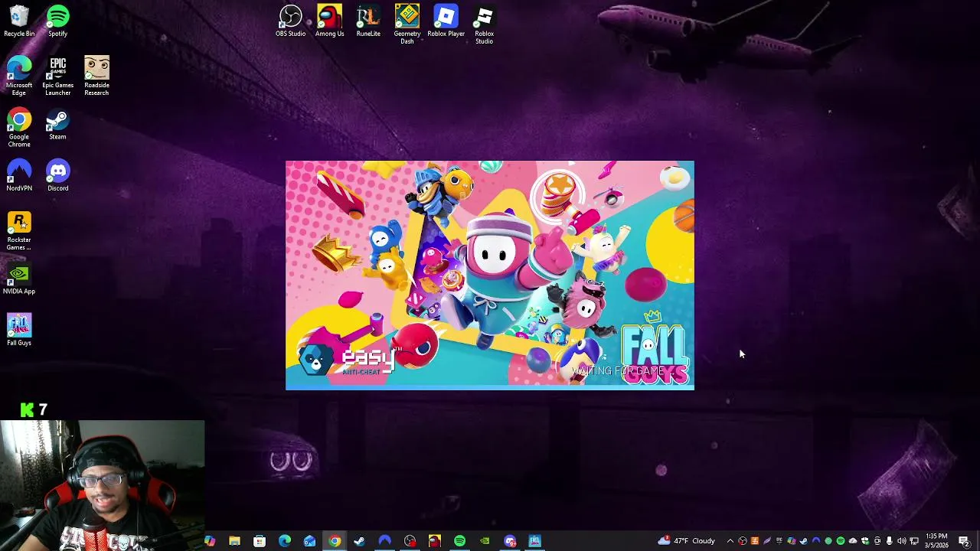Select the Epic Games Launcher desktop icon
Viewport: 980px width, 551px height.
tap(57, 76)
